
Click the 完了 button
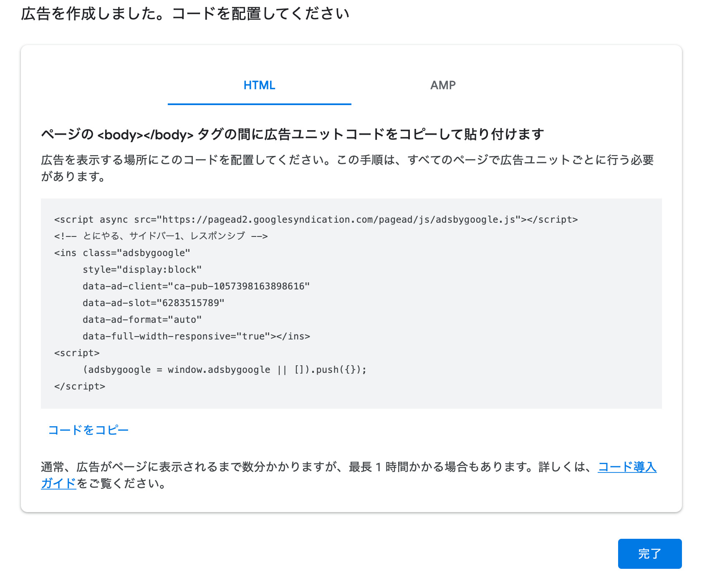pyautogui.click(x=650, y=554)
